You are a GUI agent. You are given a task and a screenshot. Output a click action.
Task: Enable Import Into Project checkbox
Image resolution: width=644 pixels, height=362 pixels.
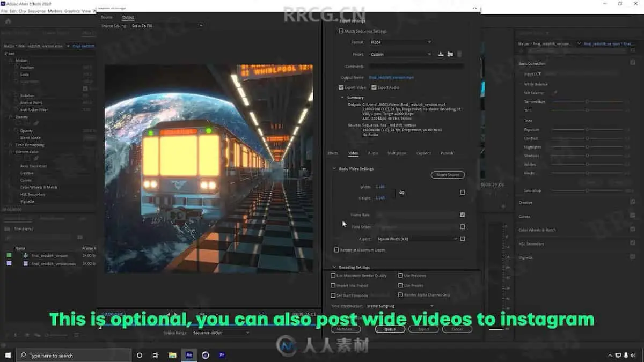click(x=333, y=286)
